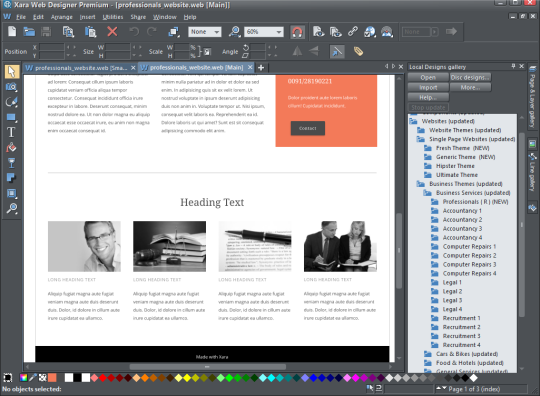540x396 pixels.
Task: Open the color editor rainbow icon
Action: 23,378
